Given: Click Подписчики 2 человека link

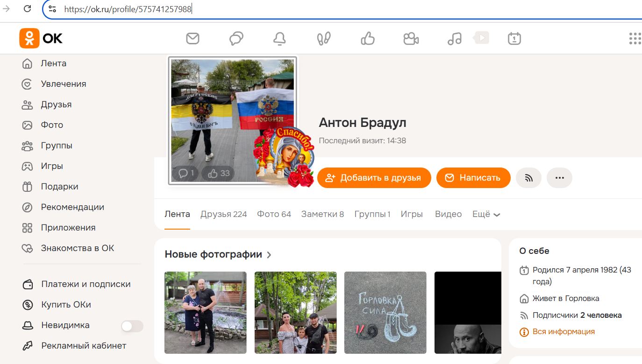Looking at the screenshot, I should tap(577, 315).
